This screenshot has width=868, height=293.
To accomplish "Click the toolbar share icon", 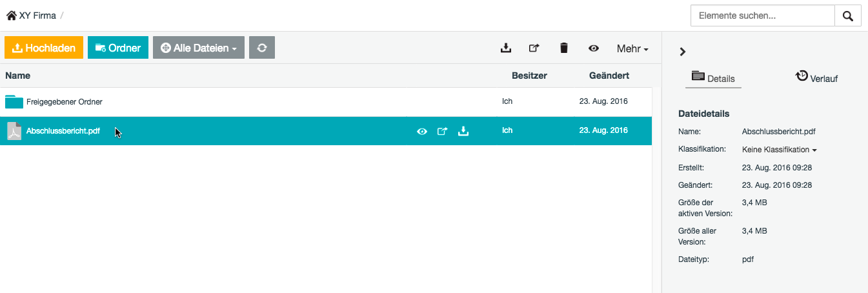I will (534, 48).
